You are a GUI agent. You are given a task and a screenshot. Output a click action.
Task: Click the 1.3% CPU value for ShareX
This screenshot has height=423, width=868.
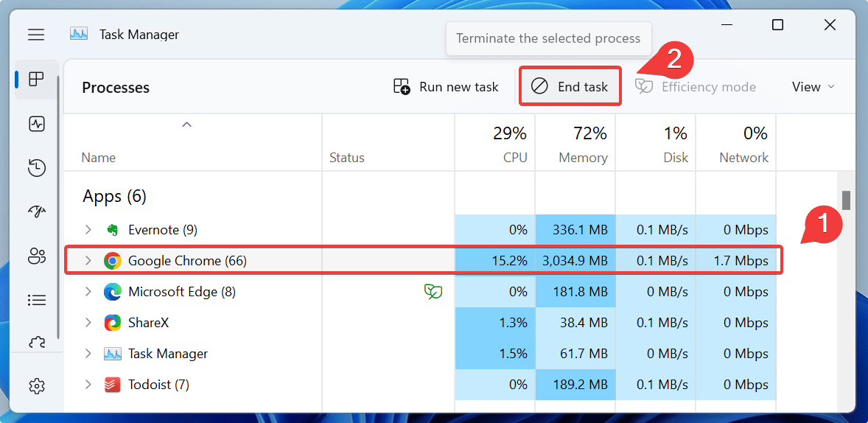click(x=513, y=323)
